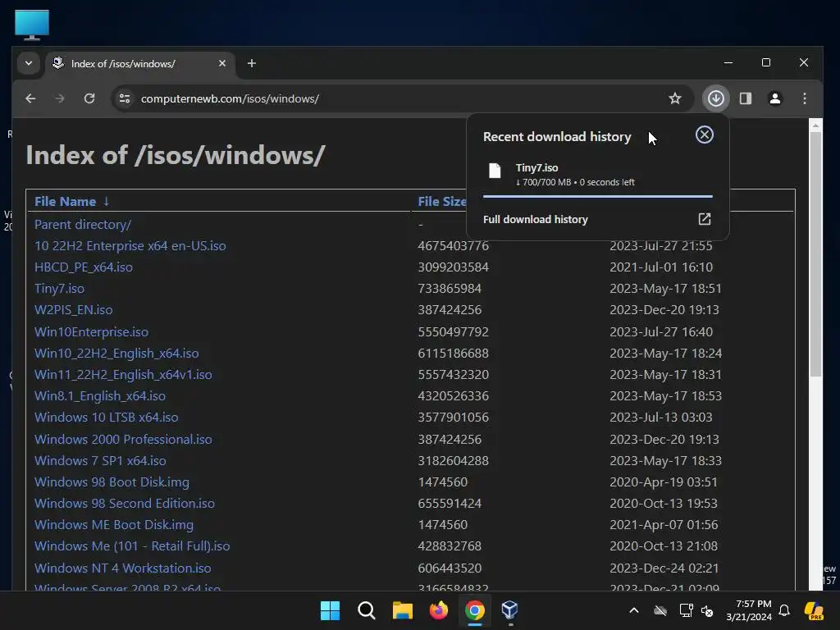Open the notifications bell

[784, 610]
